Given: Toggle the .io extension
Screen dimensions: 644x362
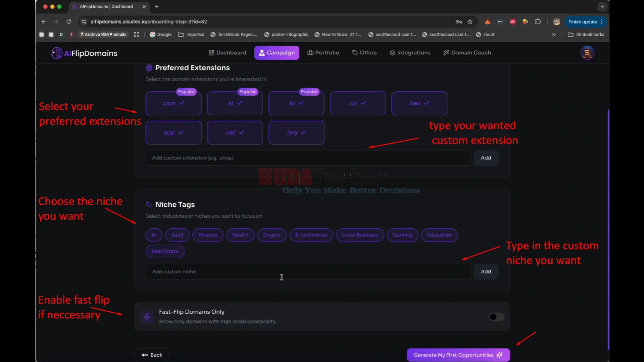Looking at the screenshot, I should click(x=296, y=103).
